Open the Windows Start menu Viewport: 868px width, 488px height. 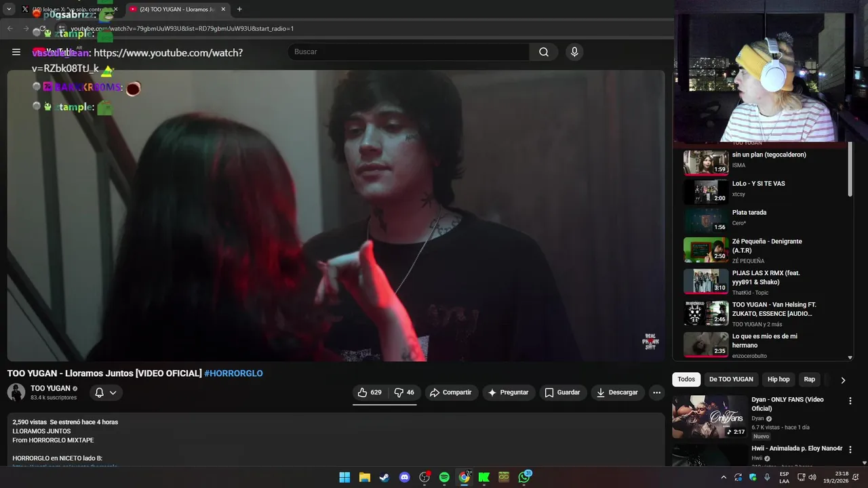[344, 477]
